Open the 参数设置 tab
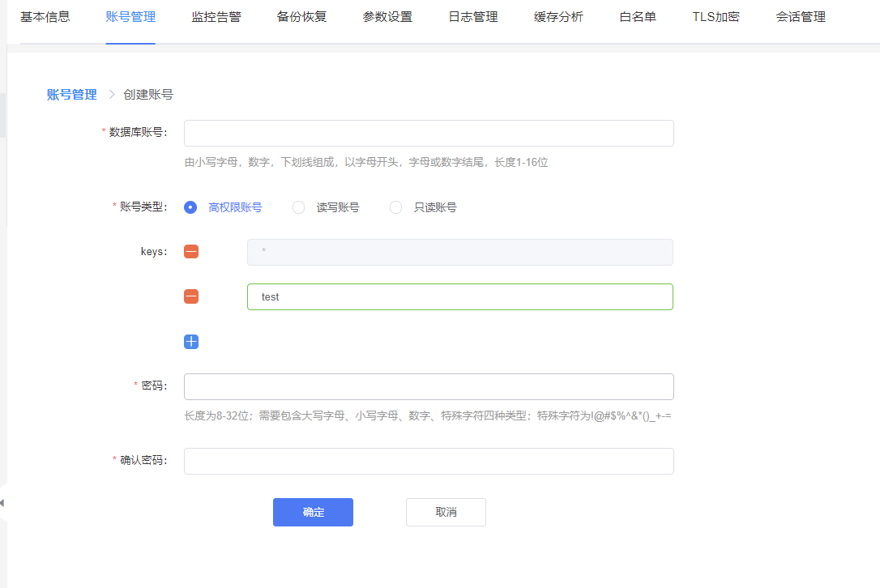Image resolution: width=880 pixels, height=588 pixels. pyautogui.click(x=387, y=17)
